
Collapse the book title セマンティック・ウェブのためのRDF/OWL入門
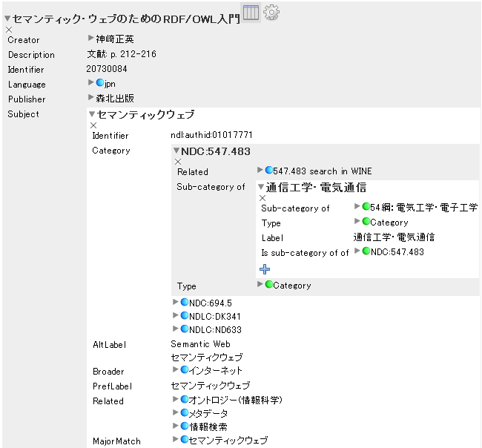(x=7, y=19)
